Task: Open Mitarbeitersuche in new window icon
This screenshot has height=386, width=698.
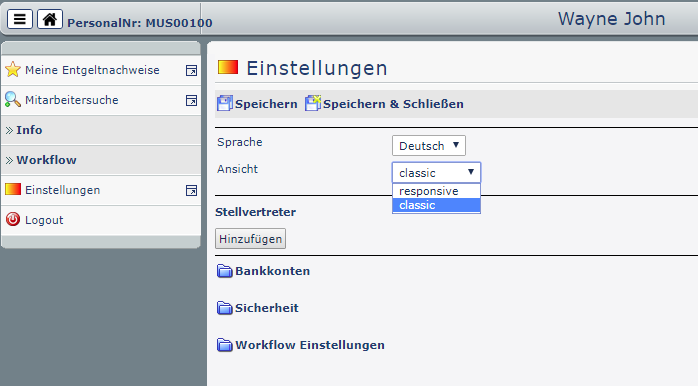Action: click(x=191, y=101)
